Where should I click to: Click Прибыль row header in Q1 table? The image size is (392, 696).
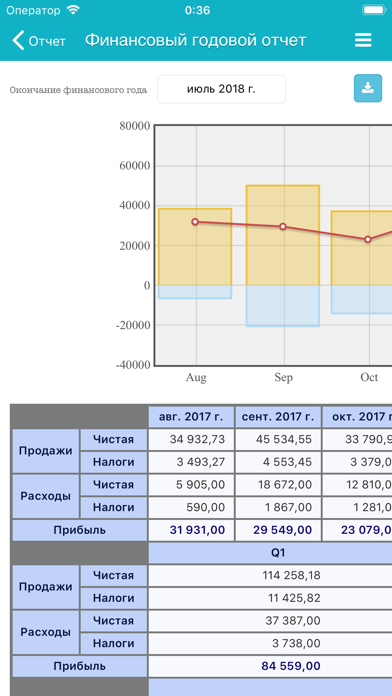coord(80,666)
